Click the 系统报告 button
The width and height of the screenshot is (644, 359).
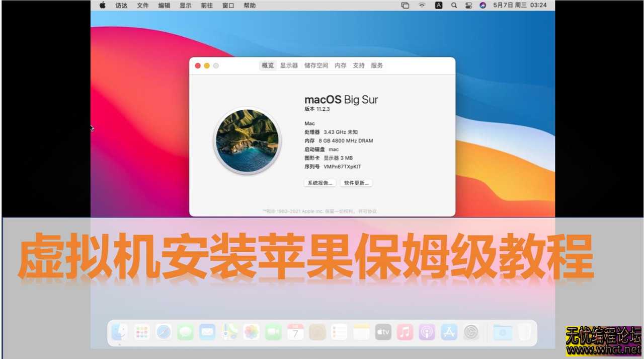[x=320, y=183]
